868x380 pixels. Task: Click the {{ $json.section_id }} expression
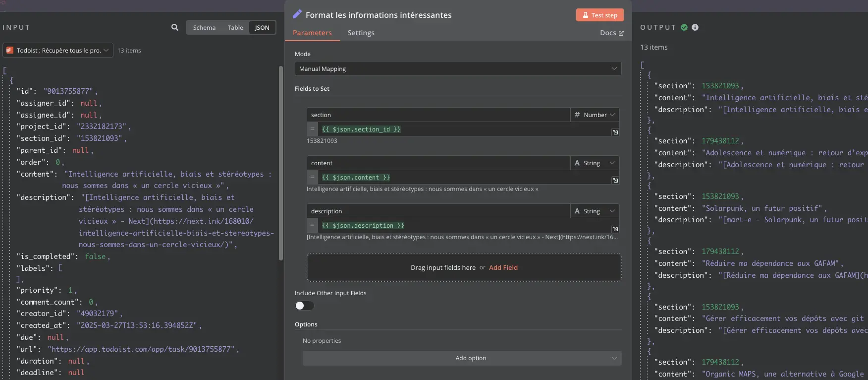tap(361, 129)
